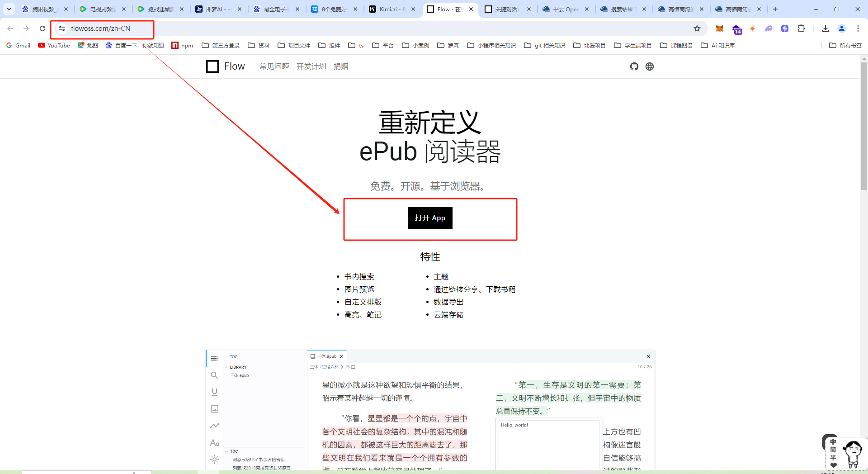Open the browser downloads icon
Image resolution: width=868 pixels, height=474 pixels.
pyautogui.click(x=825, y=28)
